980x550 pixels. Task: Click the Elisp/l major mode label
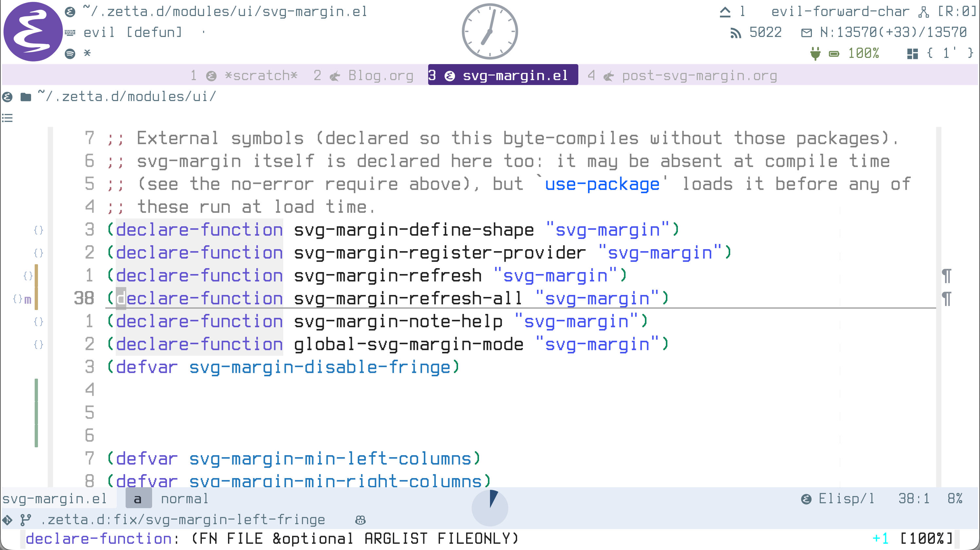(x=846, y=499)
